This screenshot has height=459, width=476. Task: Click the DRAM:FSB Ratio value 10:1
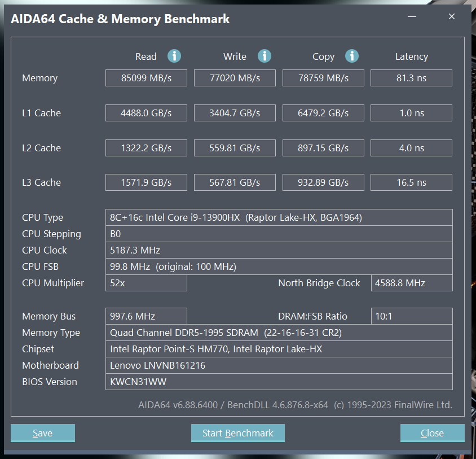[x=412, y=316]
